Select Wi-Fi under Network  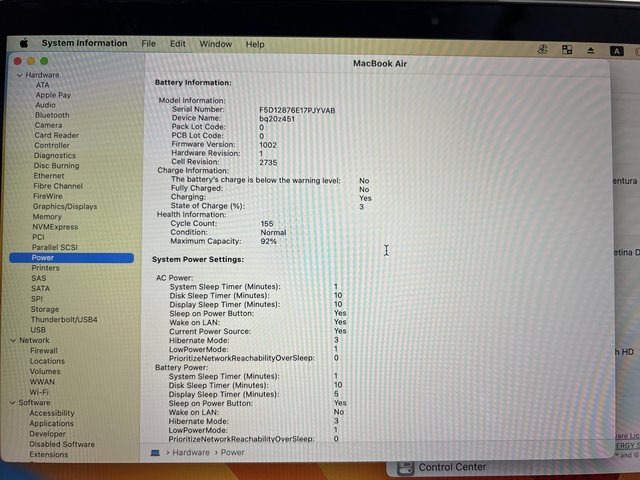click(x=39, y=392)
